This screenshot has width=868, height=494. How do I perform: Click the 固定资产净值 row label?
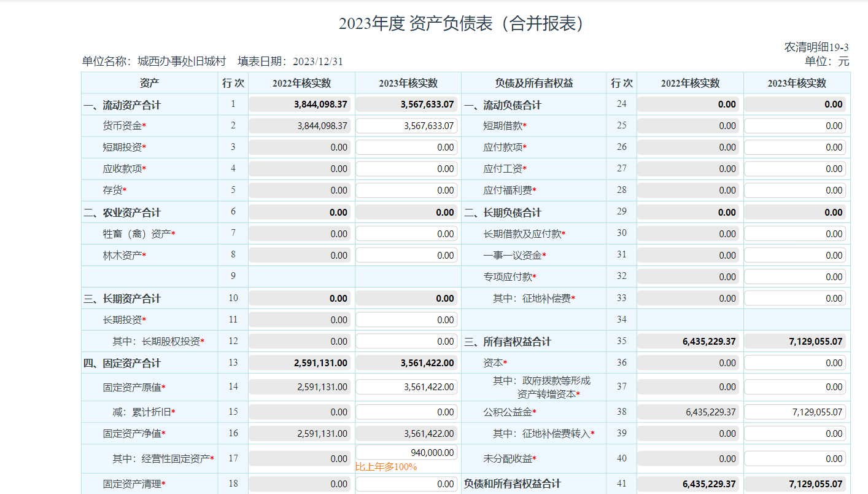(134, 434)
